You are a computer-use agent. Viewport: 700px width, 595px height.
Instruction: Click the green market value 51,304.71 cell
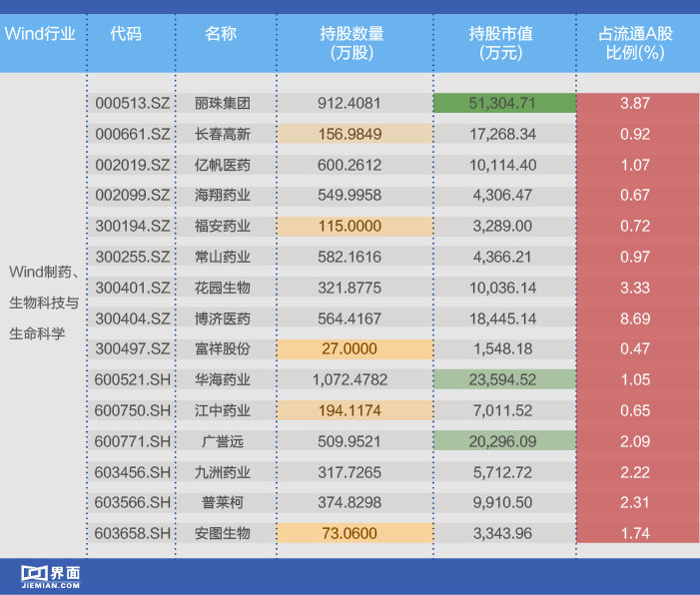[x=504, y=103]
